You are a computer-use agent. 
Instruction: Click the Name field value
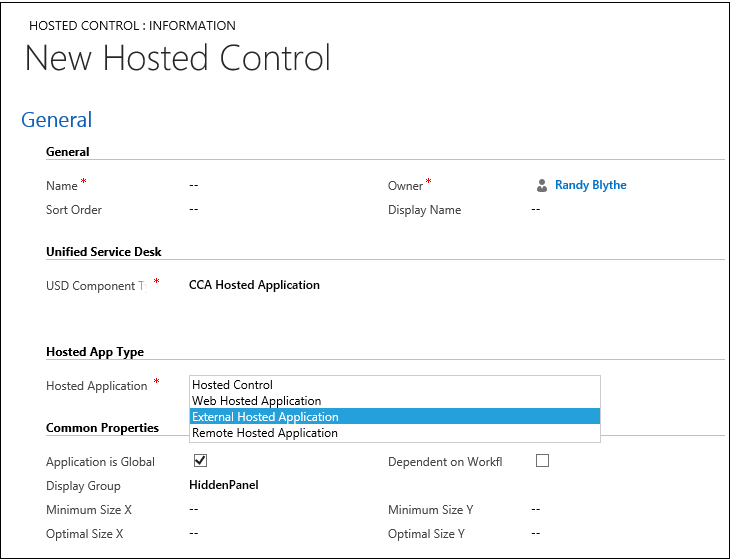(194, 185)
